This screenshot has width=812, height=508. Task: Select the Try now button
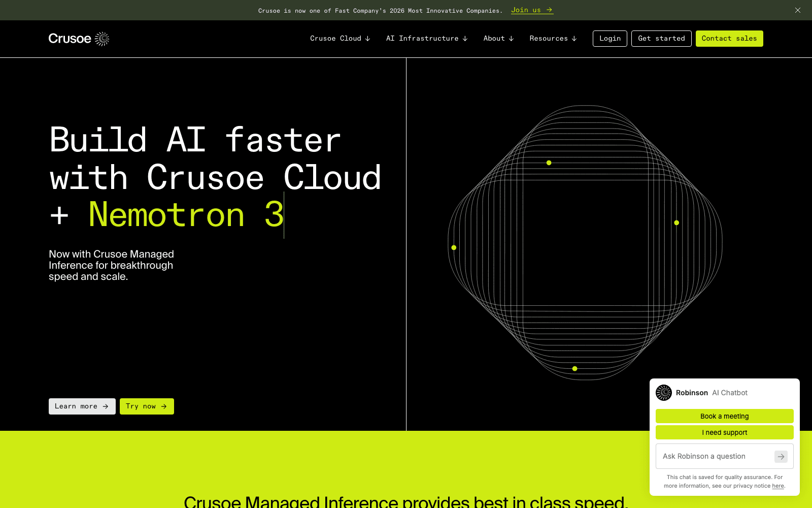(x=147, y=406)
